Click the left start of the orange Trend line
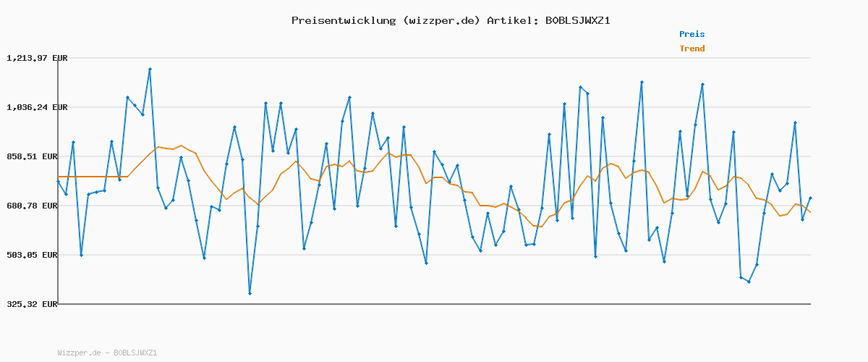Viewport: 868px width, 362px height. (x=58, y=177)
